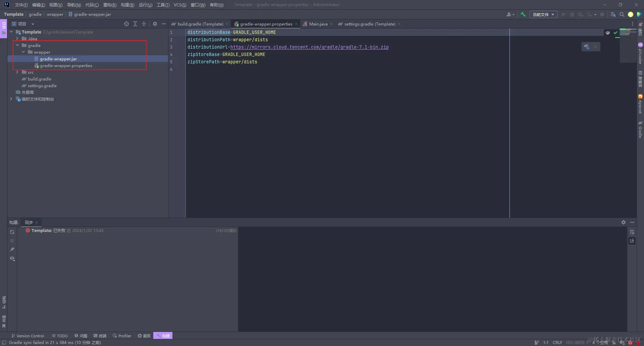Switch to the build.gradle (Template) tab
Image resolution: width=644 pixels, height=346 pixels.
[200, 24]
